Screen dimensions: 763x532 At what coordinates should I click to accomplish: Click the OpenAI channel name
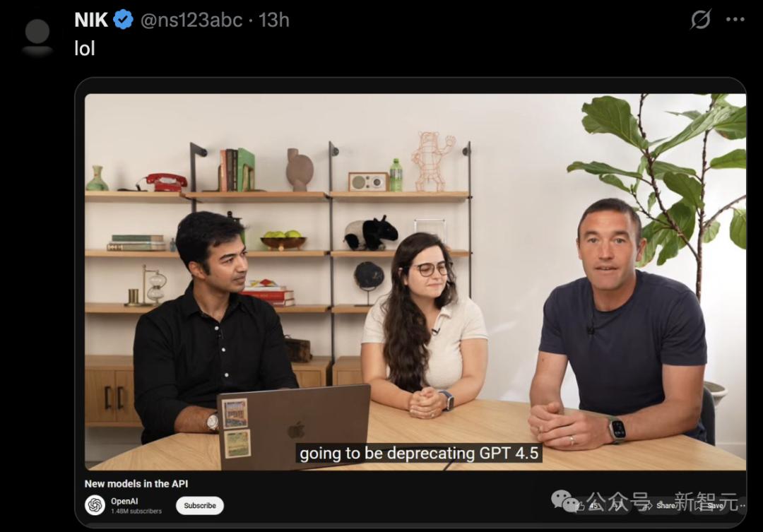[x=124, y=501]
